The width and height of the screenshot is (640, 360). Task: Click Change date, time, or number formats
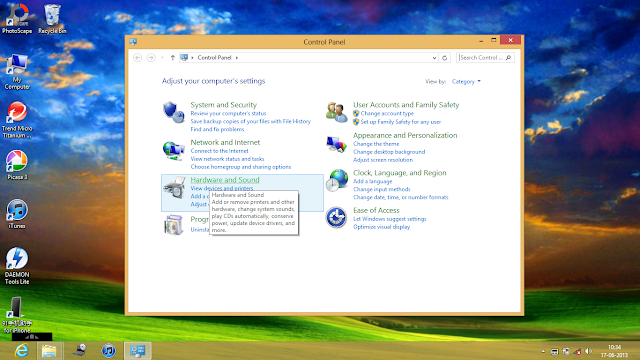[x=400, y=197]
